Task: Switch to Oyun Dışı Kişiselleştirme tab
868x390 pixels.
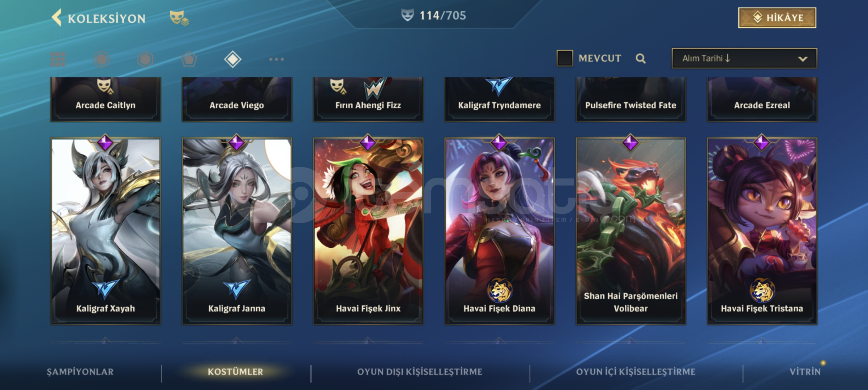Action: pyautogui.click(x=420, y=372)
